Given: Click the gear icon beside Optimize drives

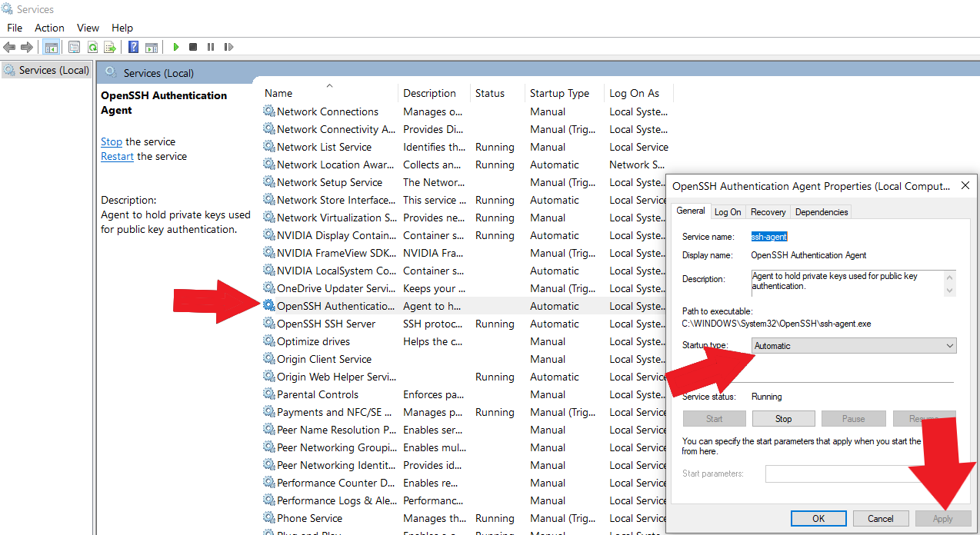Looking at the screenshot, I should [x=269, y=341].
